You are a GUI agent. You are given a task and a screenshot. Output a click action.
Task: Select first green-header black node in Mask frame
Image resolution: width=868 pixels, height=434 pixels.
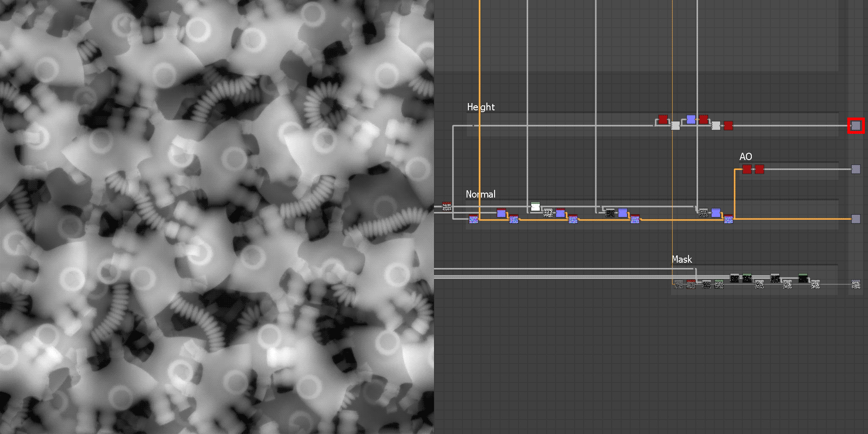(x=747, y=278)
